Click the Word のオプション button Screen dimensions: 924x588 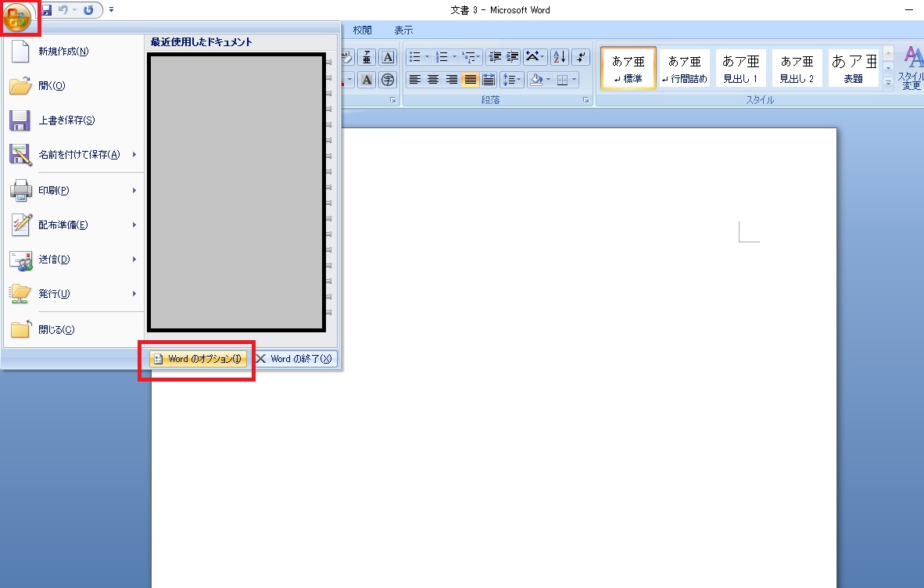(x=198, y=359)
